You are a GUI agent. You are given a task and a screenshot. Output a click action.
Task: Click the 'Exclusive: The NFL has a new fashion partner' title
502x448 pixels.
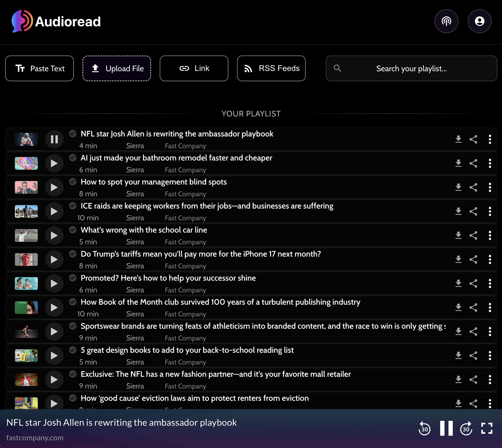click(x=216, y=374)
